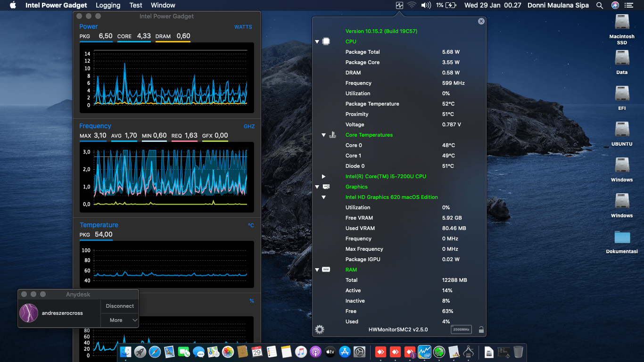The height and width of the screenshot is (362, 644).
Task: Activate Siri from the menu bar
Action: point(615,5)
